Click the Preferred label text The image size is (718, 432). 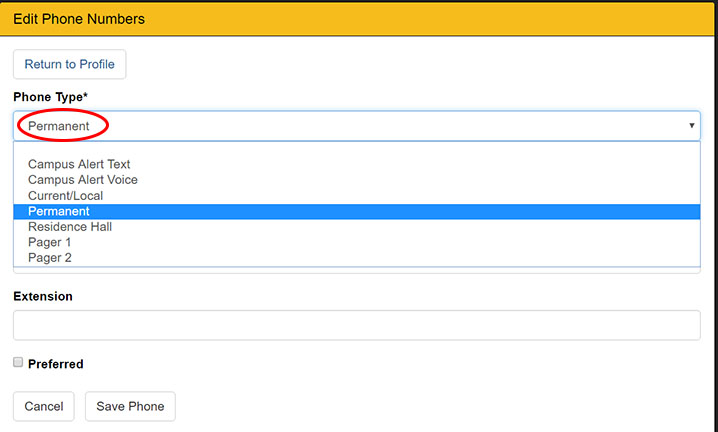pyautogui.click(x=55, y=364)
